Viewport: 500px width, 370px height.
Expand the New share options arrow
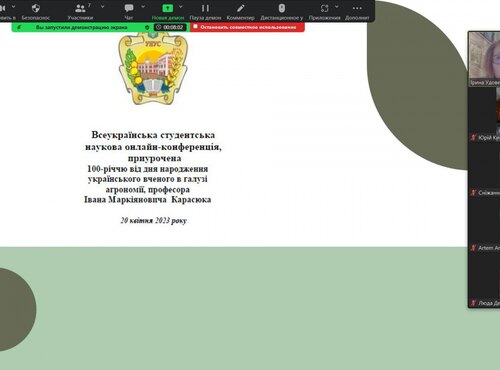[181, 7]
